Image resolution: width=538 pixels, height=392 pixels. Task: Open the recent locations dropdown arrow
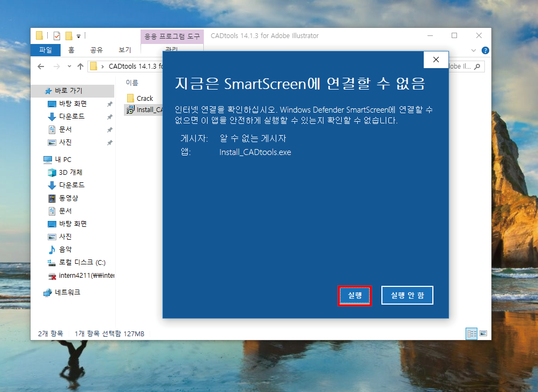[x=69, y=66]
